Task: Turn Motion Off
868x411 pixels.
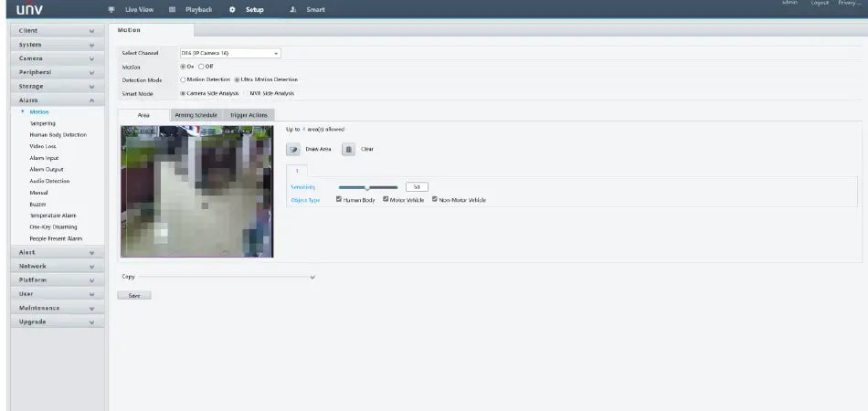Action: [x=201, y=67]
